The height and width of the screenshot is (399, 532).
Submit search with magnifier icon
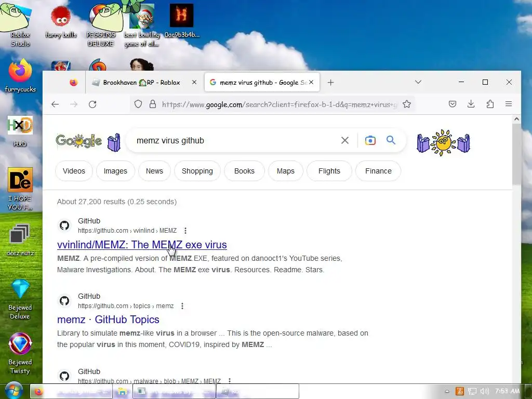[391, 140]
